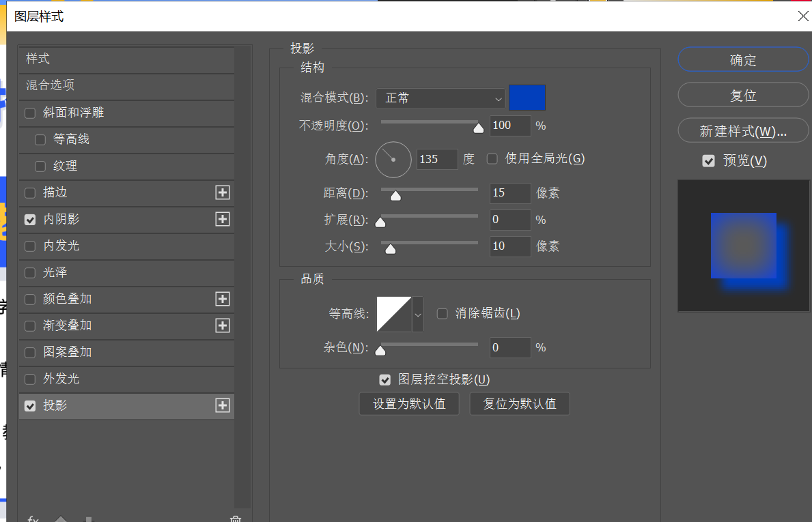Click the 复位 button
The width and height of the screenshot is (812, 522).
(x=743, y=96)
